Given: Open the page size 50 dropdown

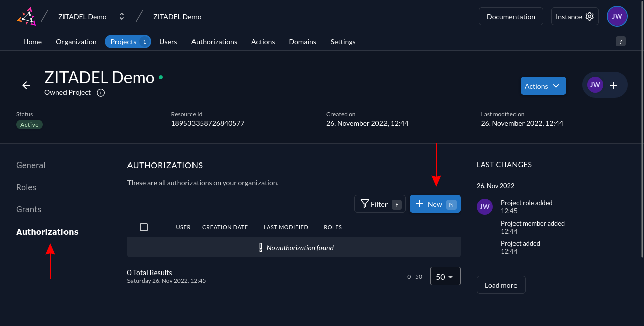Looking at the screenshot, I should coord(445,276).
